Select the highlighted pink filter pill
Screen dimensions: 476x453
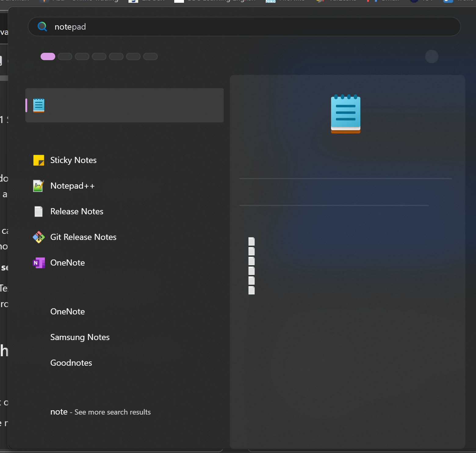48,56
